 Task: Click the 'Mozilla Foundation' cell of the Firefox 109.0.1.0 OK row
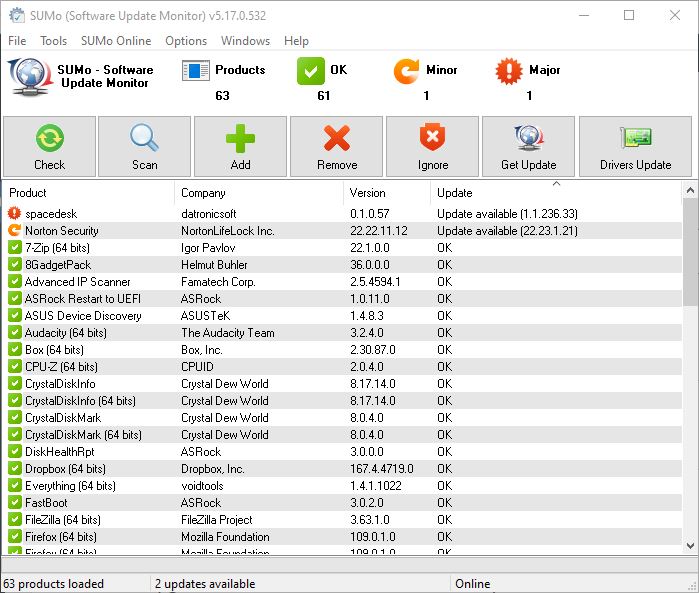(225, 536)
